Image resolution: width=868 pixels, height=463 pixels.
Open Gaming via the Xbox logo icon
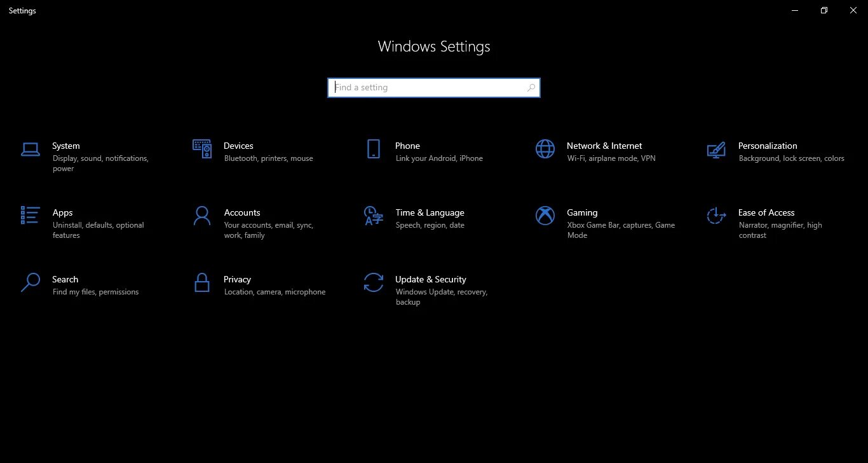click(x=545, y=216)
